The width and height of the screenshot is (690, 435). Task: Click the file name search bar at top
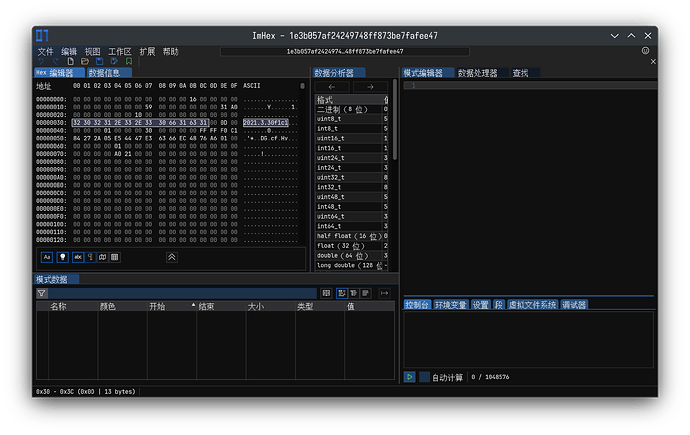pyautogui.click(x=345, y=51)
